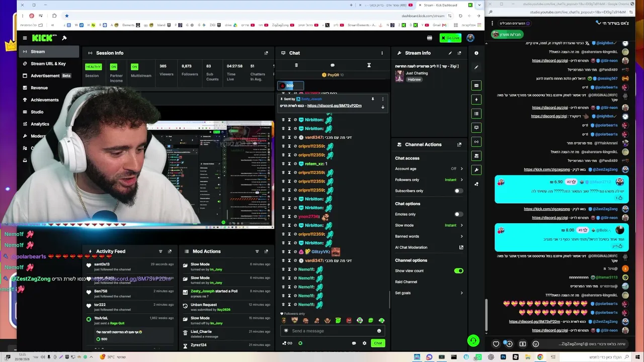The width and height of the screenshot is (644, 362).
Task: Click the hourglass timeout icon in chat toolbar
Action: click(369, 65)
